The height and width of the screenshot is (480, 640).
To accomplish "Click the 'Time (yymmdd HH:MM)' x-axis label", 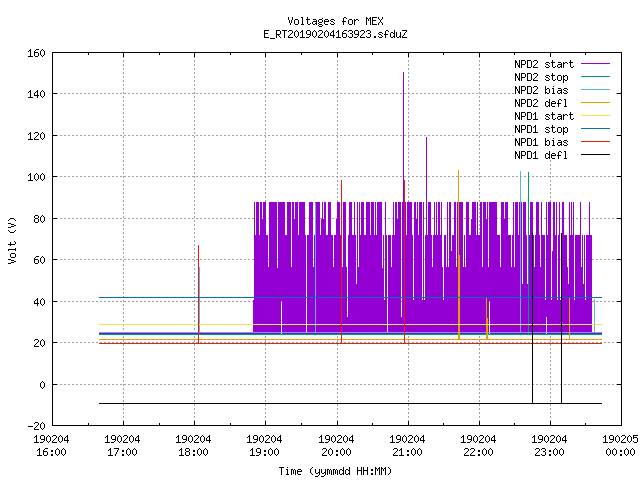I will (335, 471).
